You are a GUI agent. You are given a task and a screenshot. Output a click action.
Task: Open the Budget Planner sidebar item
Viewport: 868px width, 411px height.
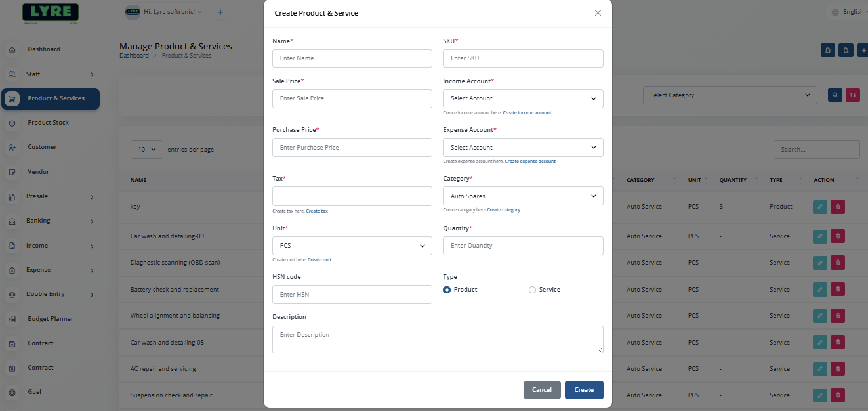pyautogui.click(x=50, y=318)
